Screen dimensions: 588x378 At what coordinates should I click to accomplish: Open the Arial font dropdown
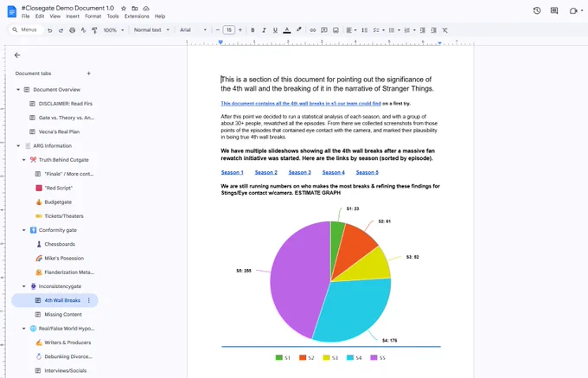tap(193, 30)
